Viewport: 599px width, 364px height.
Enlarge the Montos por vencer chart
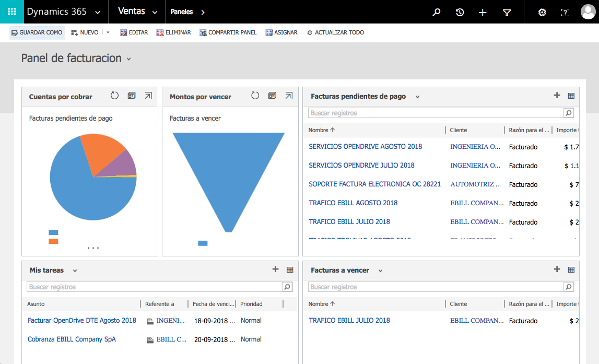coord(289,96)
